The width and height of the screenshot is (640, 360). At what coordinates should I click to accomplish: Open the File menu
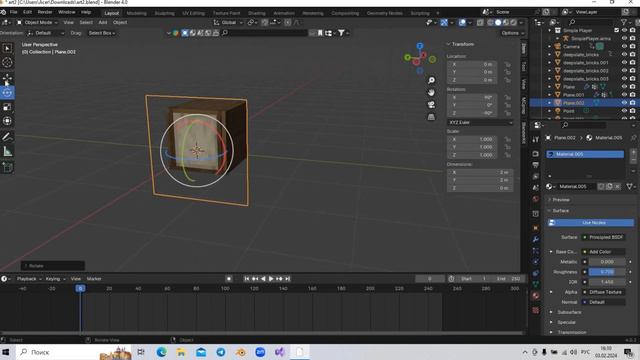coord(13,12)
